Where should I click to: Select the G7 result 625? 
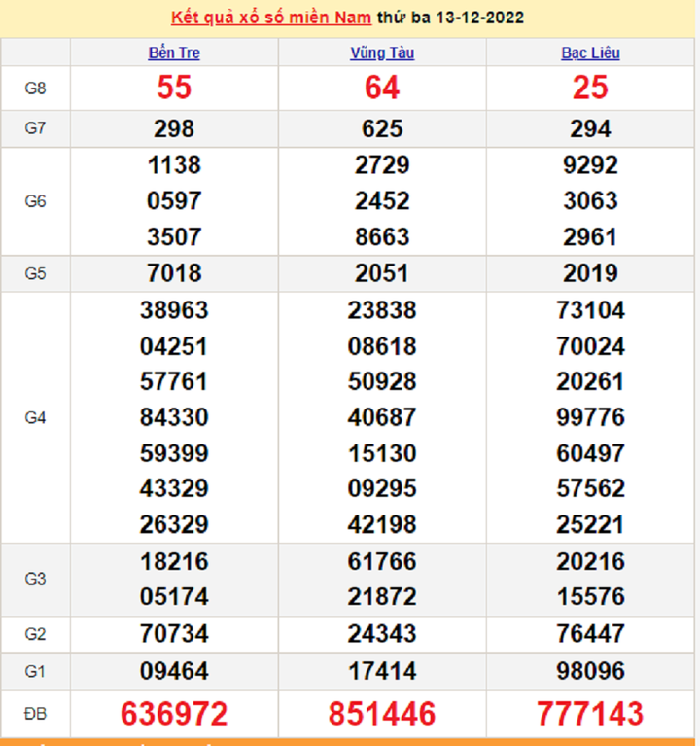[x=382, y=128]
